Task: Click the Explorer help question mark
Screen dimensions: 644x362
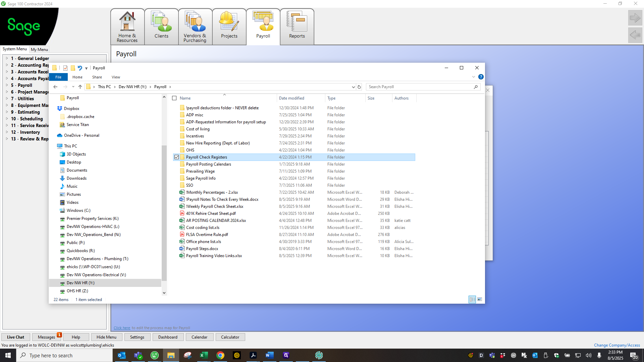Action: click(481, 77)
